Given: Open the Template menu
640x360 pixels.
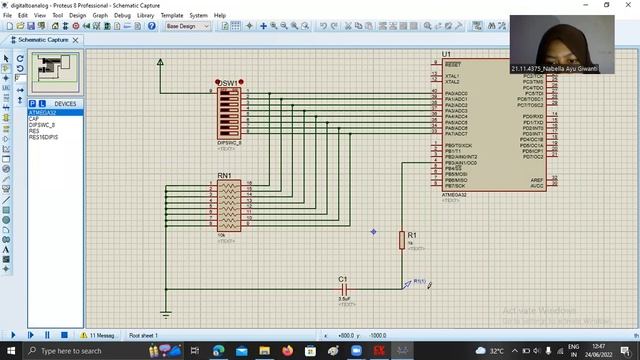Looking at the screenshot, I should pyautogui.click(x=172, y=15).
